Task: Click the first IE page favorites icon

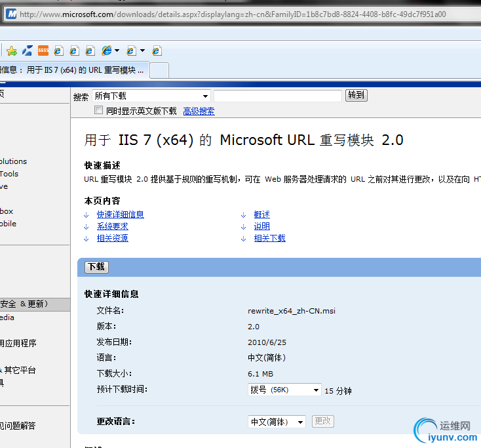Action: coord(58,51)
